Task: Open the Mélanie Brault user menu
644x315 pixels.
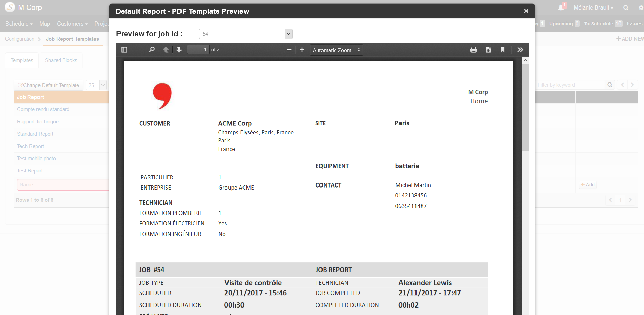Action: pos(593,7)
